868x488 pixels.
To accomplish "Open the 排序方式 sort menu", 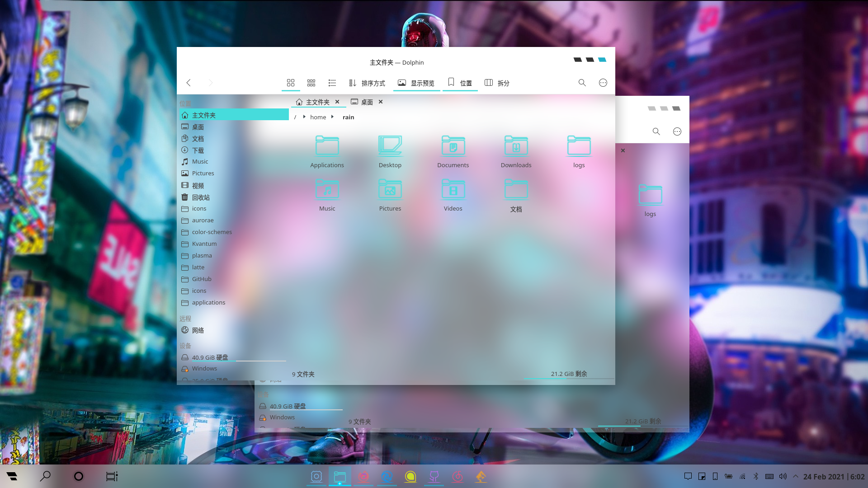I will point(367,83).
